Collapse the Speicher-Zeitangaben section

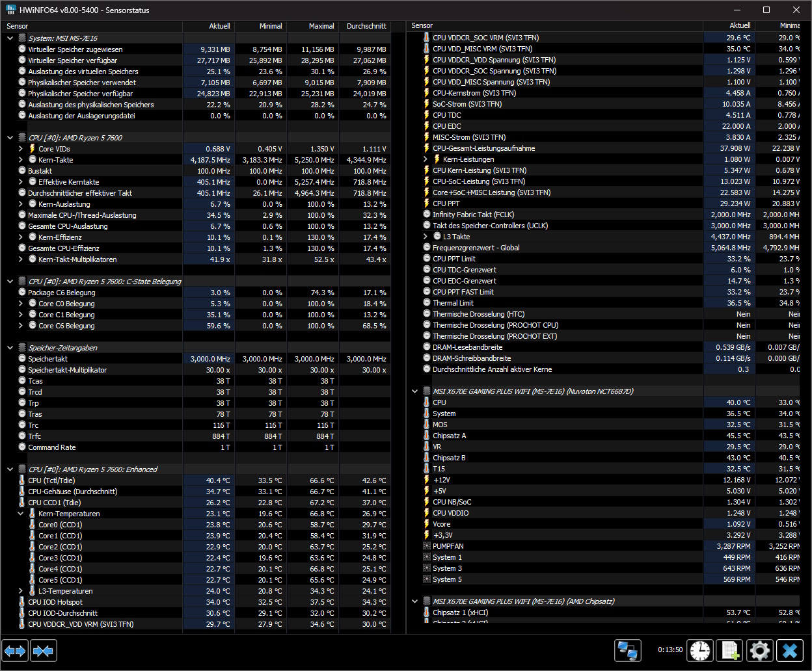10,348
